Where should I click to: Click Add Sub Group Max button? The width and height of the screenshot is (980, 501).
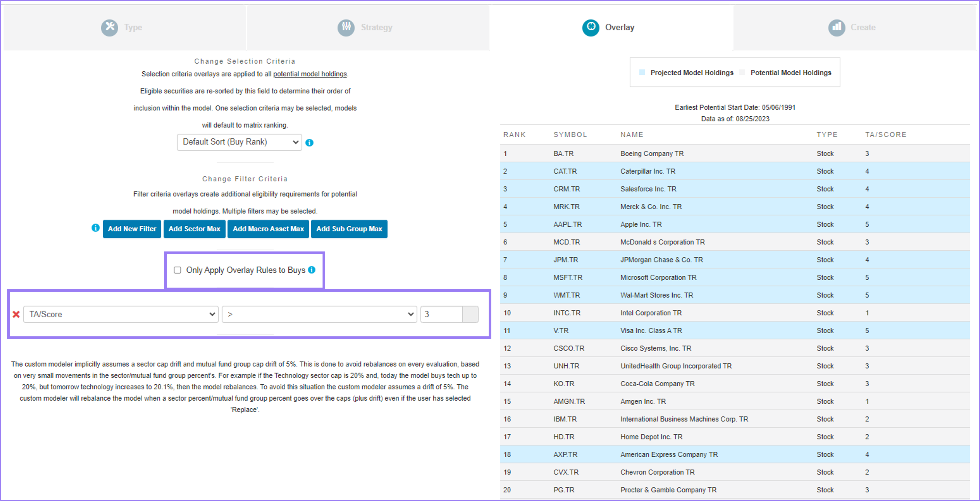point(349,229)
